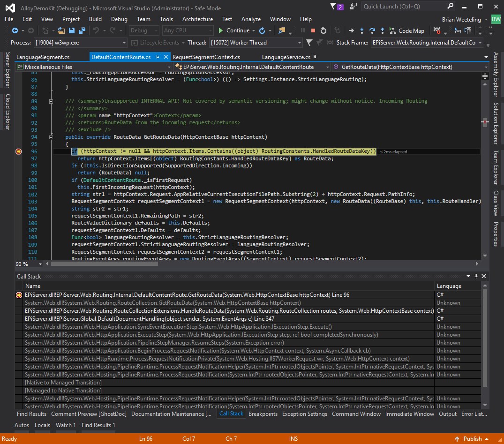Click the Quick Launch search box

pyautogui.click(x=408, y=7)
